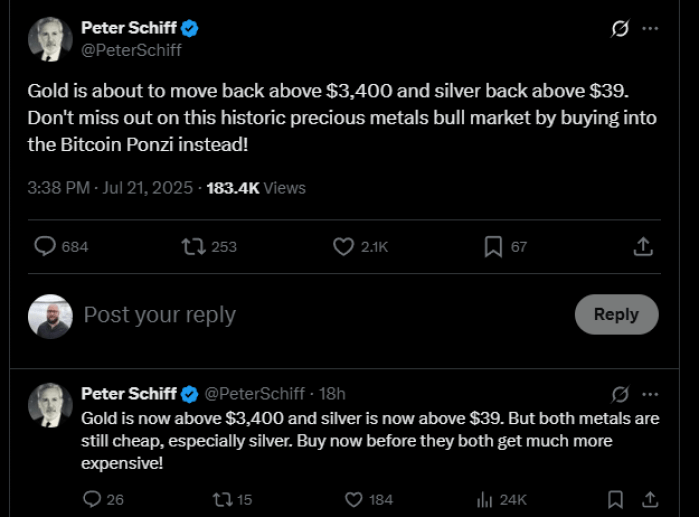Viewport: 699px width, 517px height.
Task: Open the 183.4K Views analytics link
Action: click(256, 188)
